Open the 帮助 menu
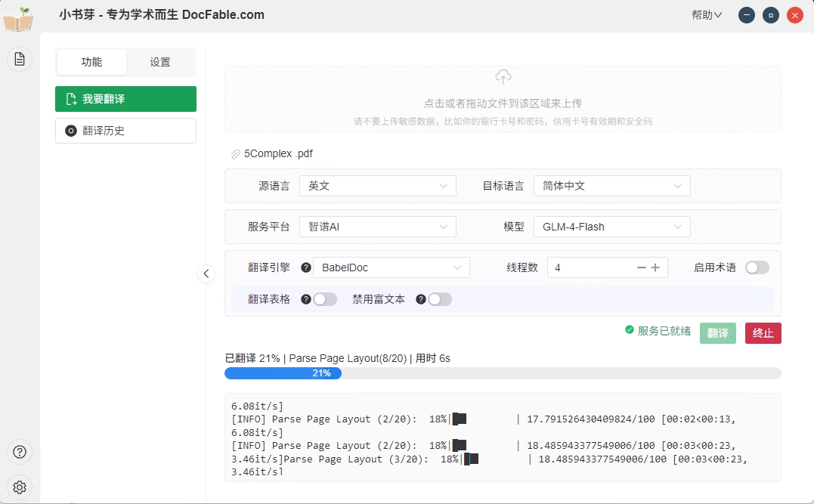Viewport: 814px width, 504px height. 706,15
